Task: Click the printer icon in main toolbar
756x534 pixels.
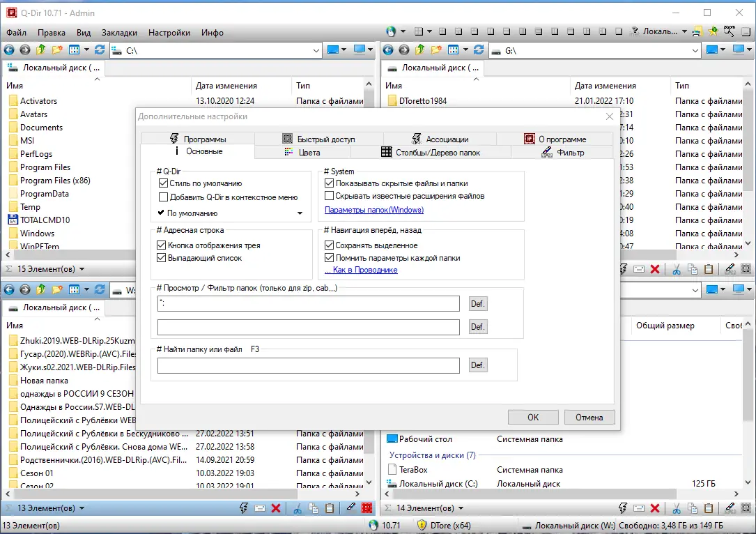Action: pos(697,32)
